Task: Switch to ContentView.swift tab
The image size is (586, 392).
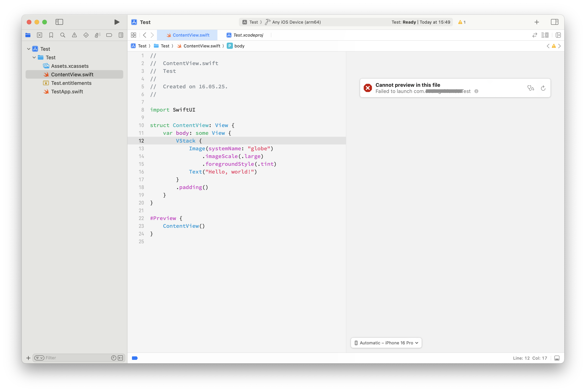Action: pos(188,35)
